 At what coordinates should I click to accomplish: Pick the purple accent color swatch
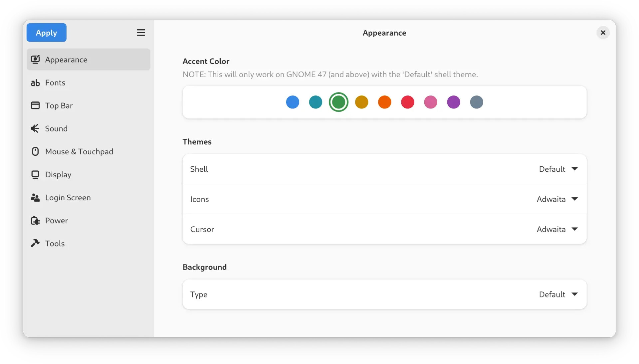pyautogui.click(x=453, y=102)
